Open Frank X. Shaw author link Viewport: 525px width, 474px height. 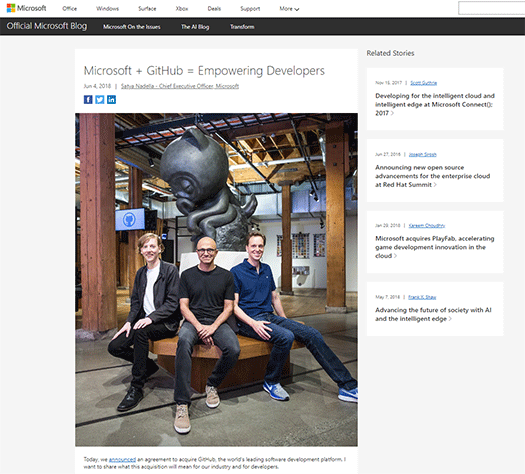(x=422, y=297)
